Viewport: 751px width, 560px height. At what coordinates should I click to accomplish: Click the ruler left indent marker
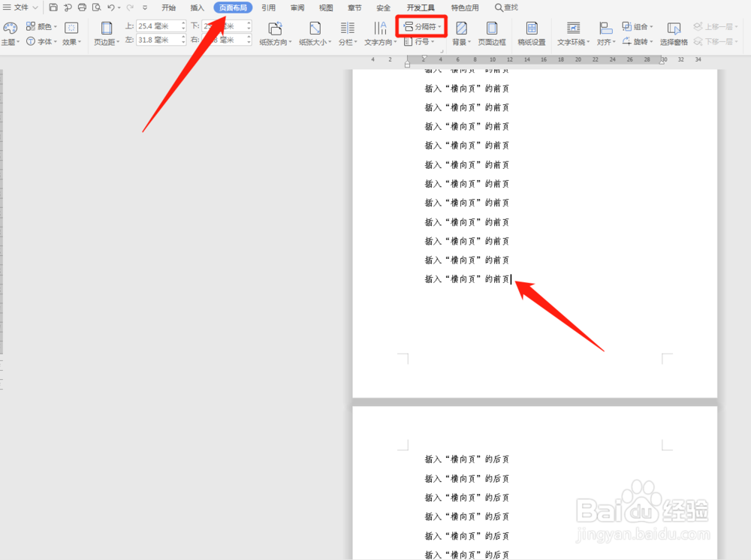point(407,63)
